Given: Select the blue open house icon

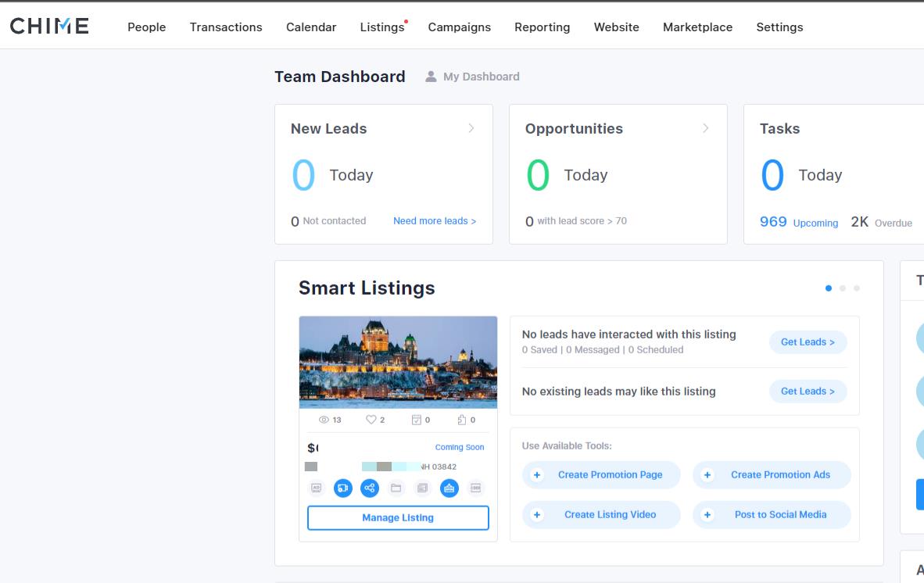Looking at the screenshot, I should [x=449, y=488].
